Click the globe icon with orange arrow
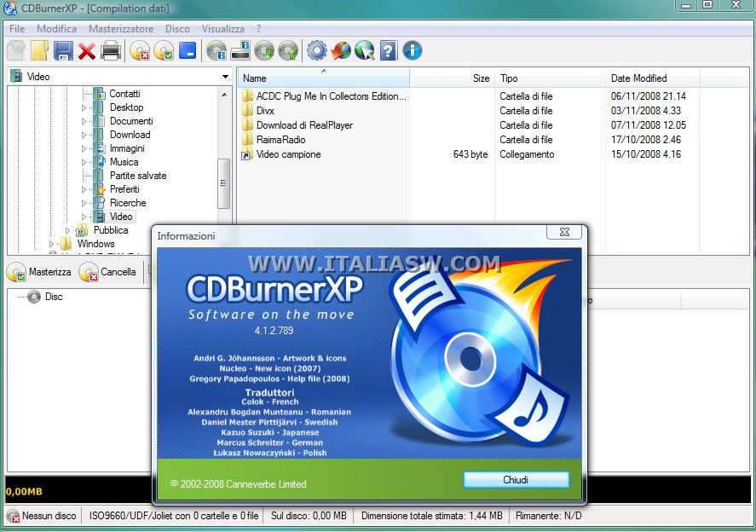The height and width of the screenshot is (532, 756). 341,50
